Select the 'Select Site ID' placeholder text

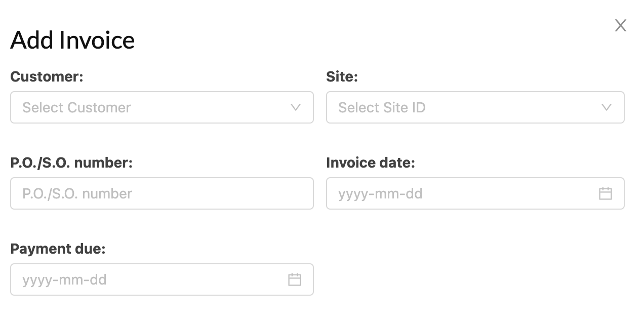382,107
